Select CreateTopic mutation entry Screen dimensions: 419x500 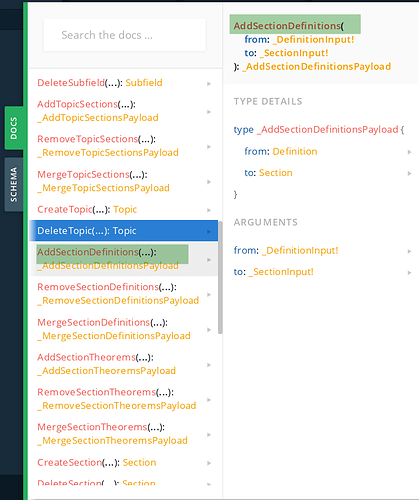(x=65, y=209)
